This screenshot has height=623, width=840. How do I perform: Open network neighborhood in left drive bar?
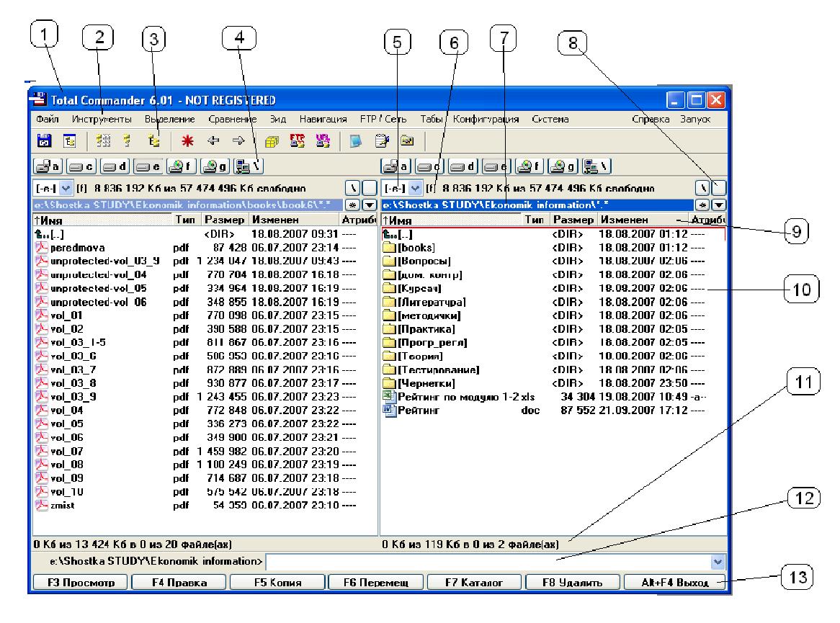(248, 166)
